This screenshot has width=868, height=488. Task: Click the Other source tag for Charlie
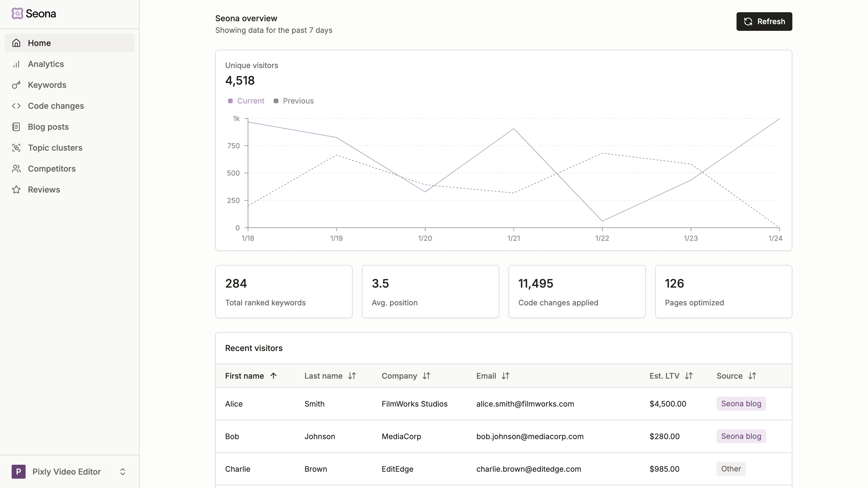pyautogui.click(x=731, y=469)
